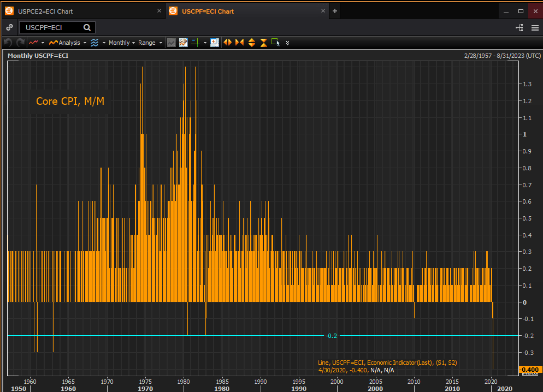The image size is (543, 392).
Task: Click the link chain icon beside search
Action: tap(9, 27)
